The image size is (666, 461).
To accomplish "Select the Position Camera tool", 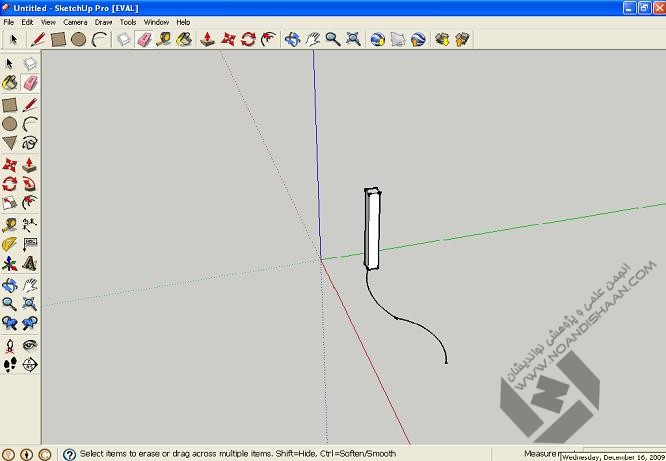I will tap(9, 345).
